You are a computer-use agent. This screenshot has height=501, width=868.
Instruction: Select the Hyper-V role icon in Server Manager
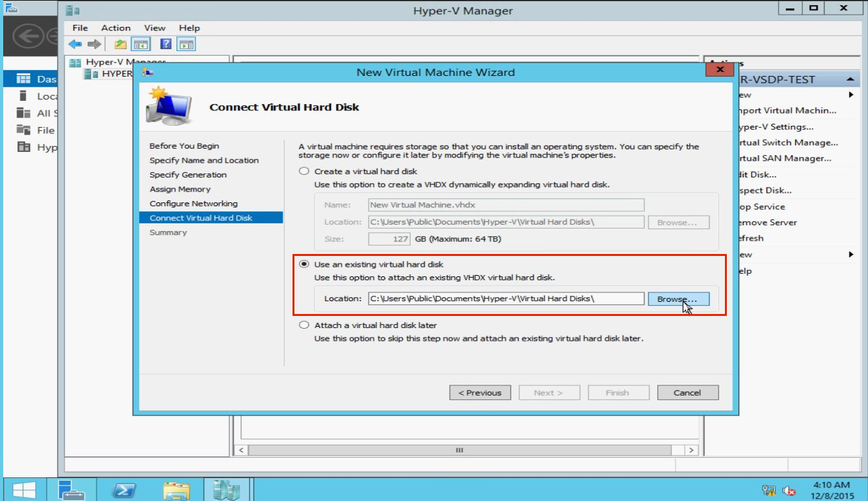[24, 147]
